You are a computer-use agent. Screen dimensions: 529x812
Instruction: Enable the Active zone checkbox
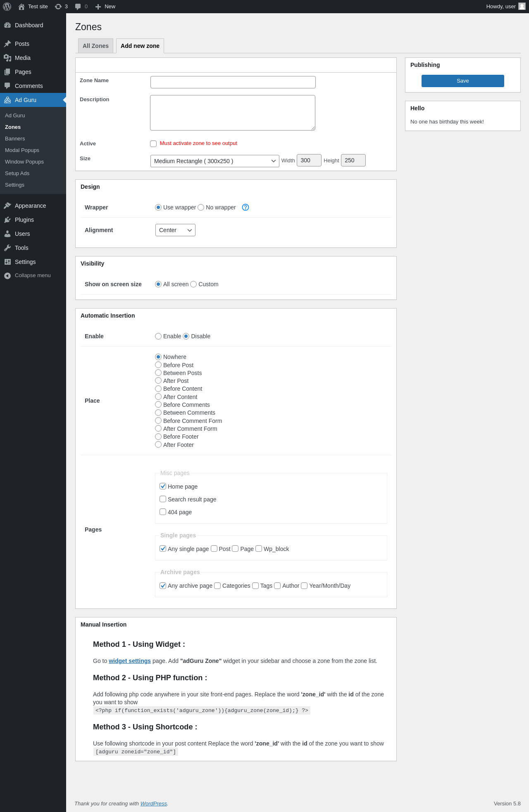(153, 144)
